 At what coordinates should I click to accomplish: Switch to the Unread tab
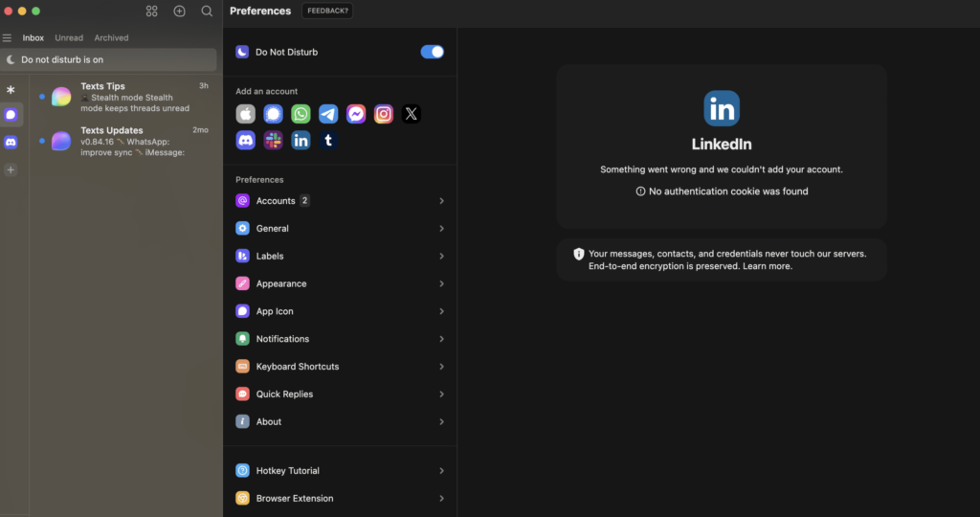point(69,38)
